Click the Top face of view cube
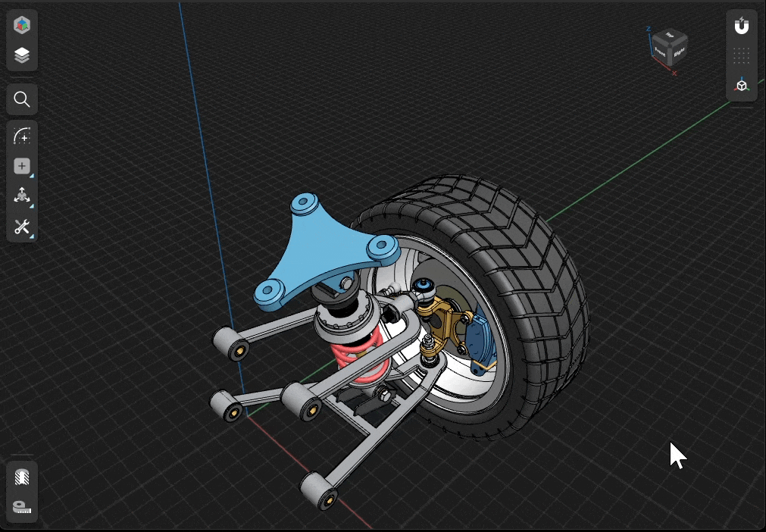 [x=670, y=36]
